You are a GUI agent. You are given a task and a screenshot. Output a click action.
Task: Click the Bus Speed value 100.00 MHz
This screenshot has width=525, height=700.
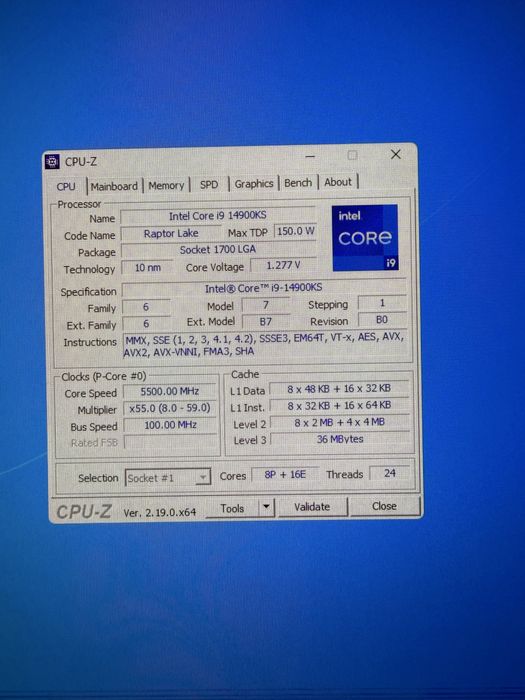(x=170, y=425)
